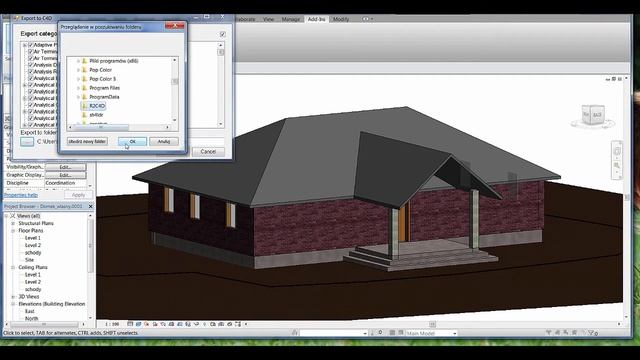Screen dimensions: 640x360
Task: Switch to the Modify ribbon tab
Action: [341, 19]
